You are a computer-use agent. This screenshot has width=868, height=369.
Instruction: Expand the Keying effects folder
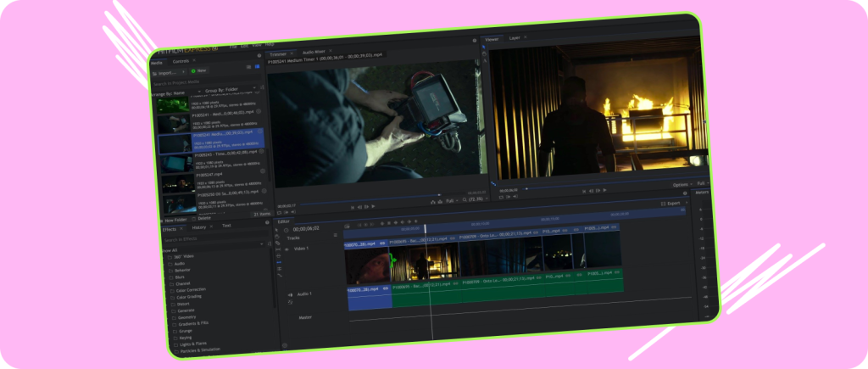pos(184,337)
